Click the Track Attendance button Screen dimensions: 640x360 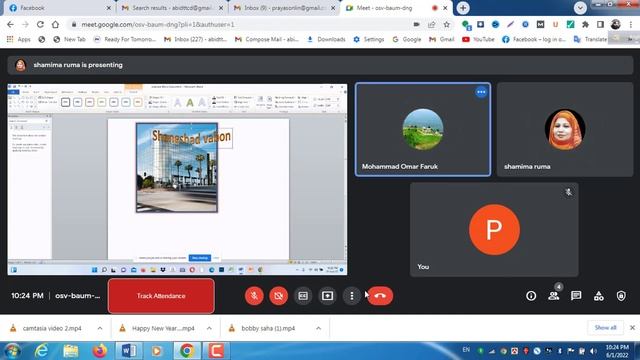pos(161,296)
